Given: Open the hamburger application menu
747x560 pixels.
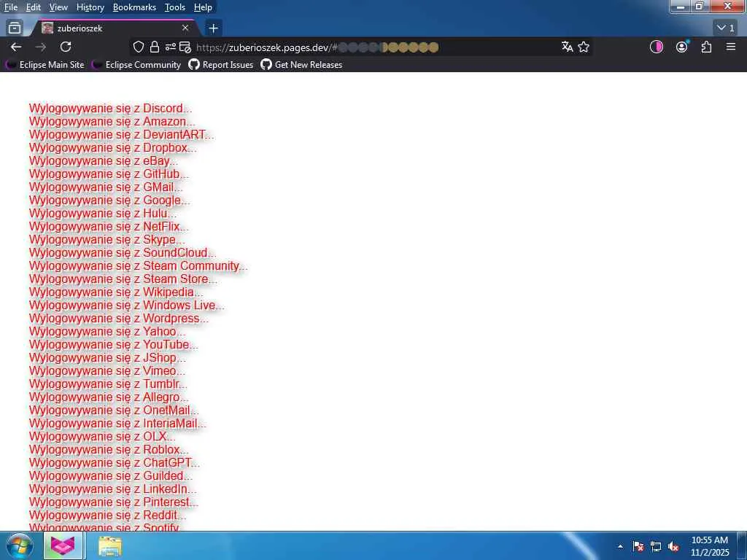Looking at the screenshot, I should tap(731, 47).
